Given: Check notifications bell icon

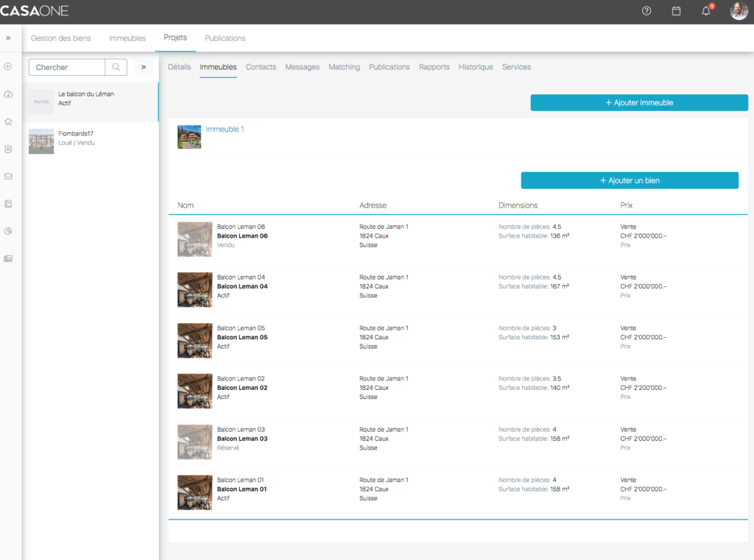Looking at the screenshot, I should point(705,11).
